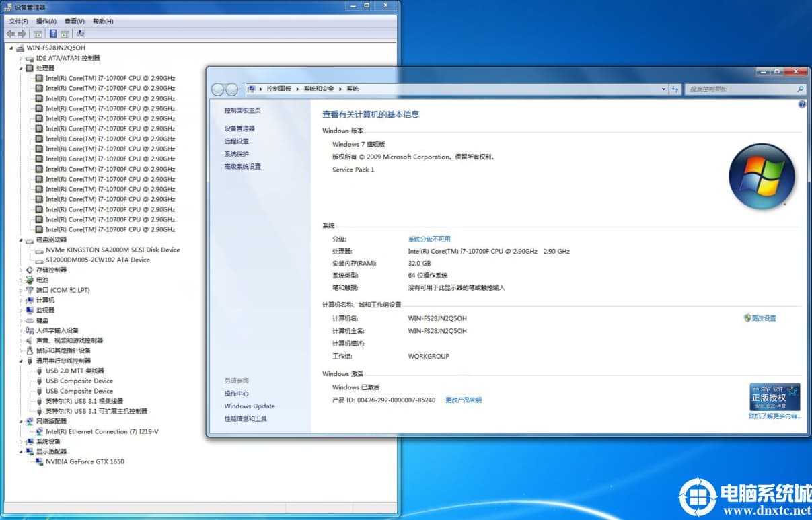Click the 电池 category battery icon
The width and height of the screenshot is (812, 520).
pyautogui.click(x=30, y=280)
